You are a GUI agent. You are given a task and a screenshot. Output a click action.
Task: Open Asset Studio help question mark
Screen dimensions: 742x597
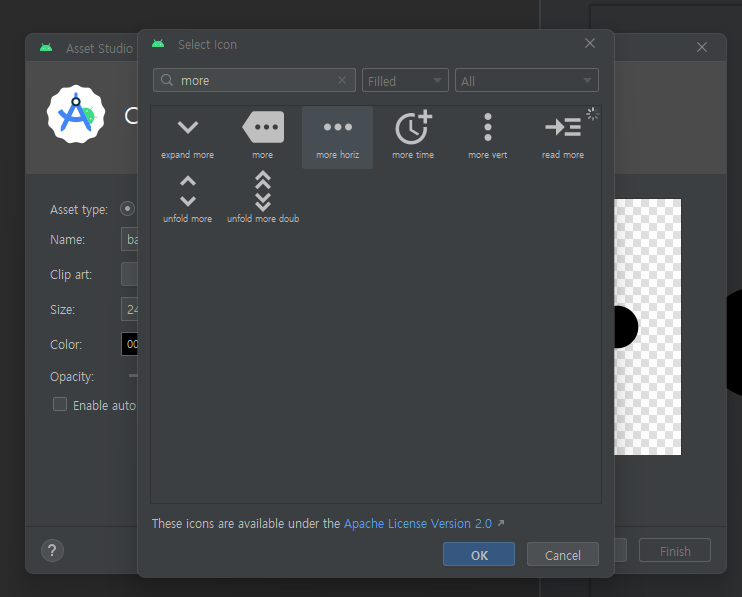pyautogui.click(x=53, y=550)
